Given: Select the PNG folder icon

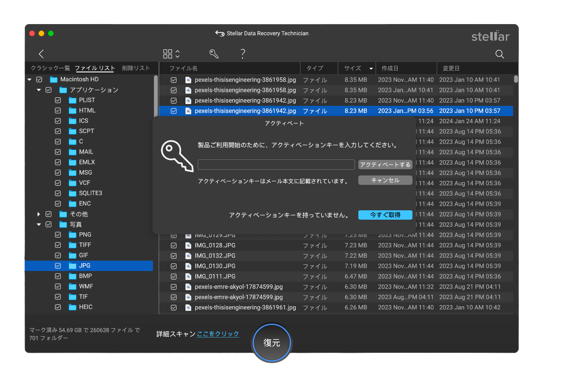Looking at the screenshot, I should [x=72, y=234].
